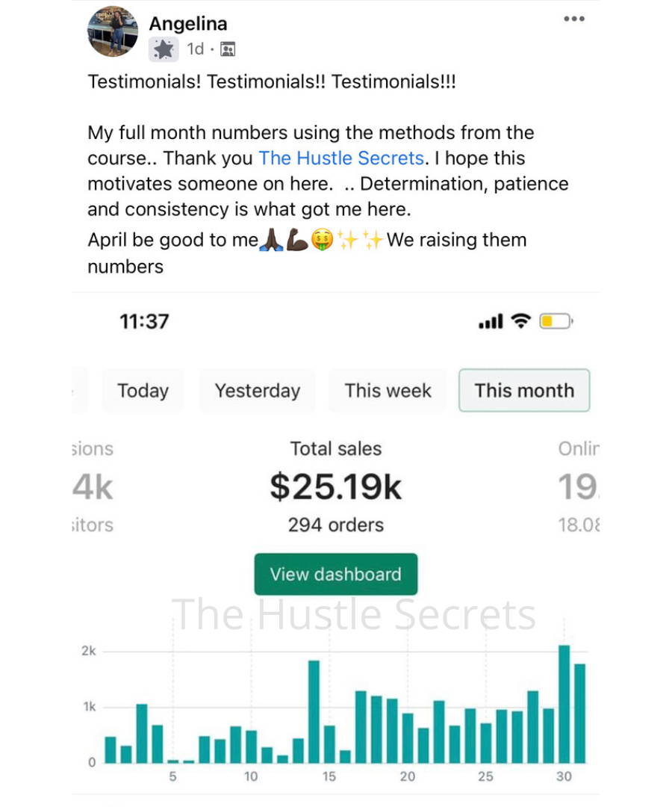Tap the 294 orders text
The image size is (672, 807).
pyautogui.click(x=336, y=525)
